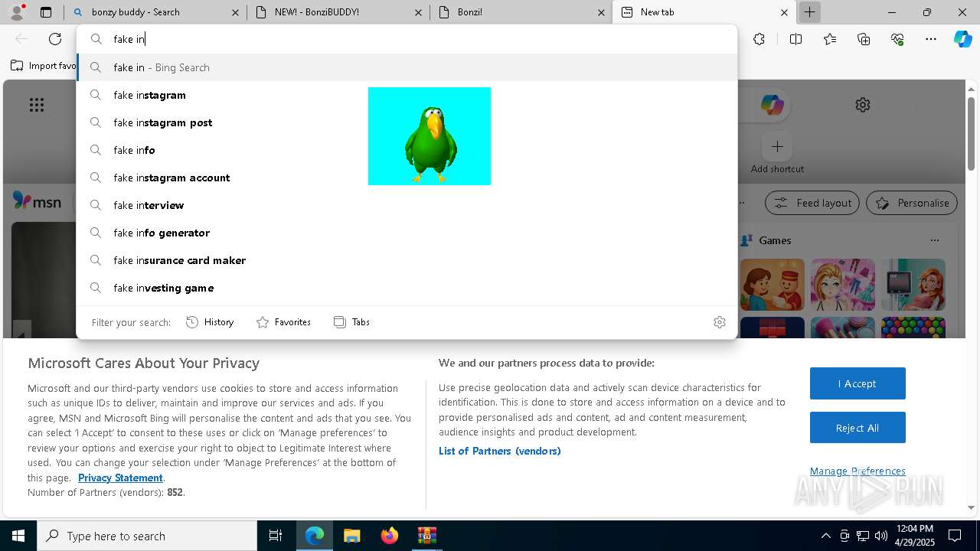
Task: Select the 'fake instagram' suggestion
Action: tap(407, 95)
